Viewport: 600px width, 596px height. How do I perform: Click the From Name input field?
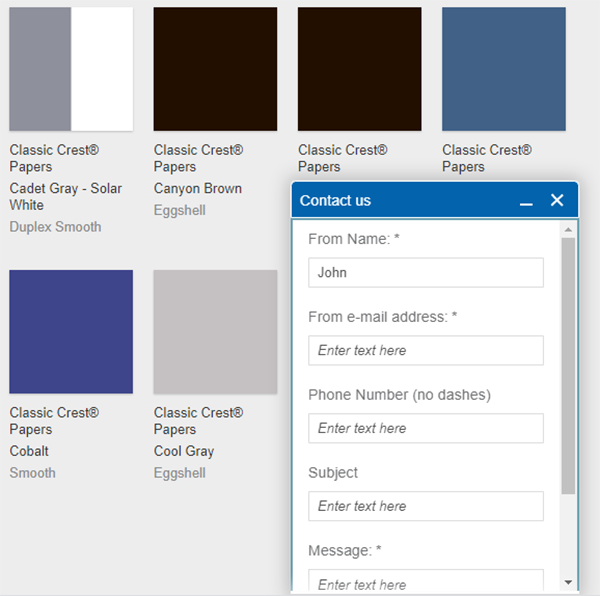425,272
